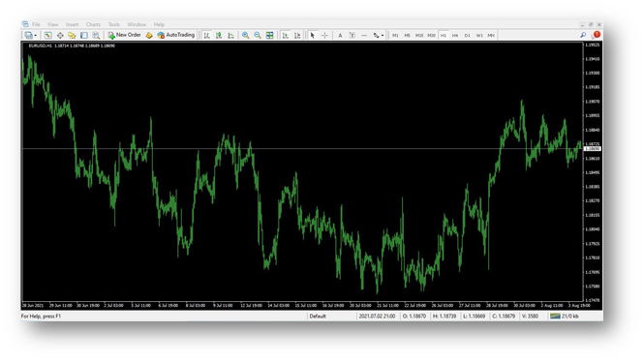Expand the New Chart dropdown arrow

point(35,35)
